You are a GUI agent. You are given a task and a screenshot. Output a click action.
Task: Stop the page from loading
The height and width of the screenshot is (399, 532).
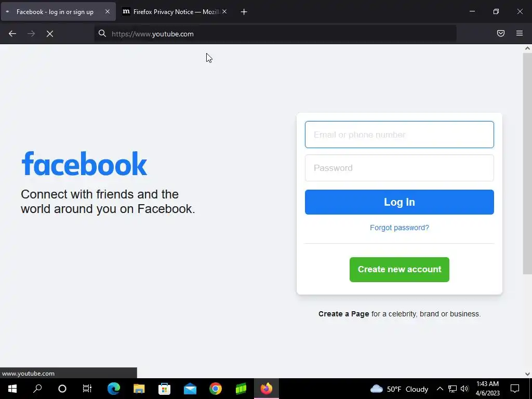[x=50, y=34]
